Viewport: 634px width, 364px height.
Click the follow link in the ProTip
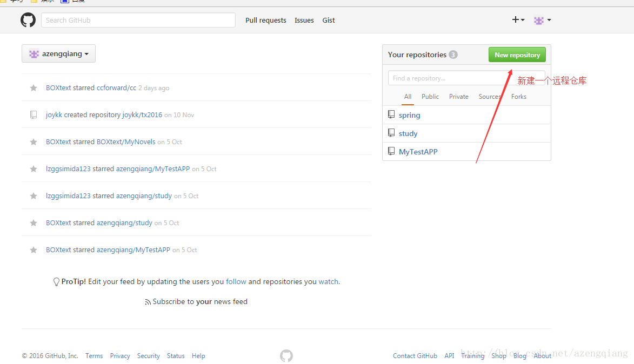(236, 281)
